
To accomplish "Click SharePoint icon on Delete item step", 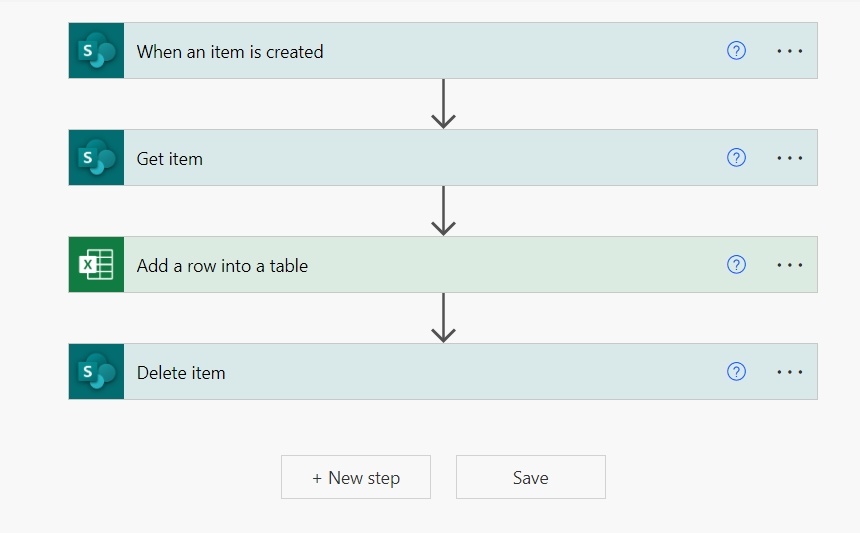I will [x=96, y=372].
